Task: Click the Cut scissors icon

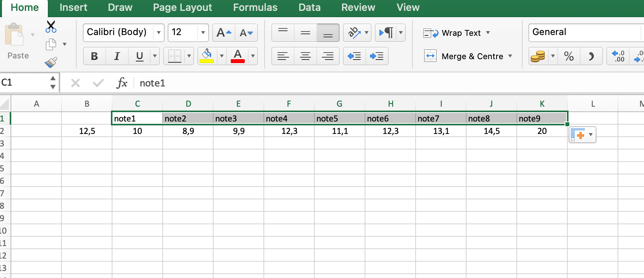Action: tap(51, 27)
